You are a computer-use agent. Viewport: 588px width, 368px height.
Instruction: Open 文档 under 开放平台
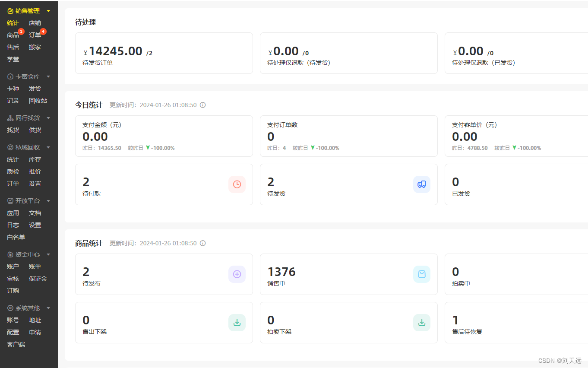[35, 213]
